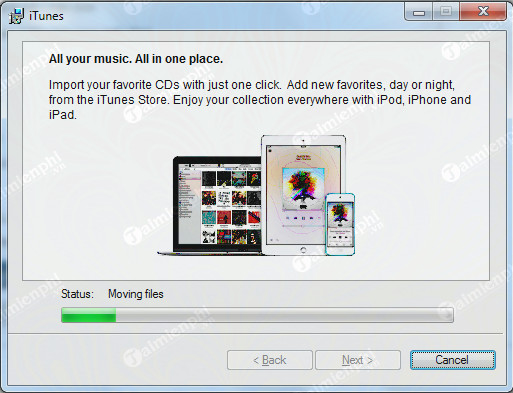Click the Cancel button

pos(453,360)
